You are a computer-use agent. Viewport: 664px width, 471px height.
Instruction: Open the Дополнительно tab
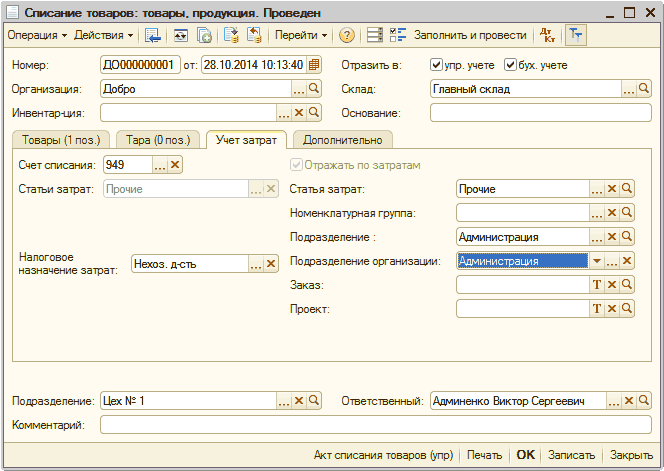pyautogui.click(x=342, y=140)
